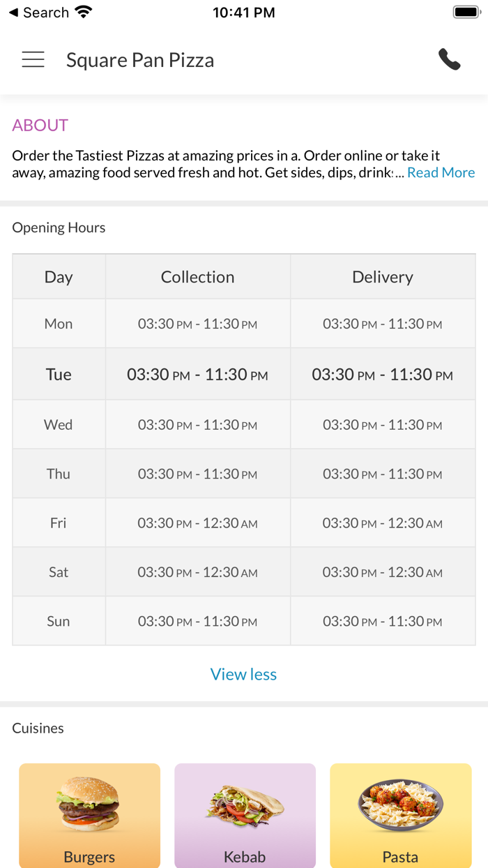
Task: Tap the Day column header
Action: coord(59,277)
